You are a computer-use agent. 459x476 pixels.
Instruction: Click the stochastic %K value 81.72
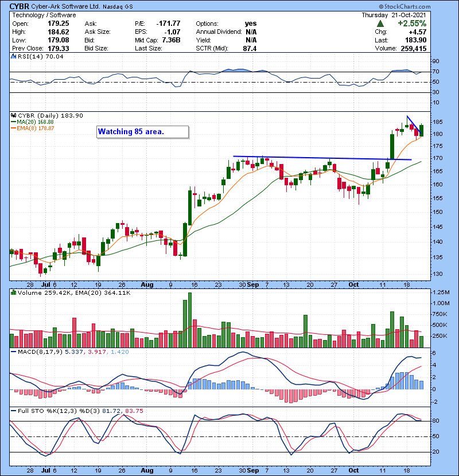111,411
